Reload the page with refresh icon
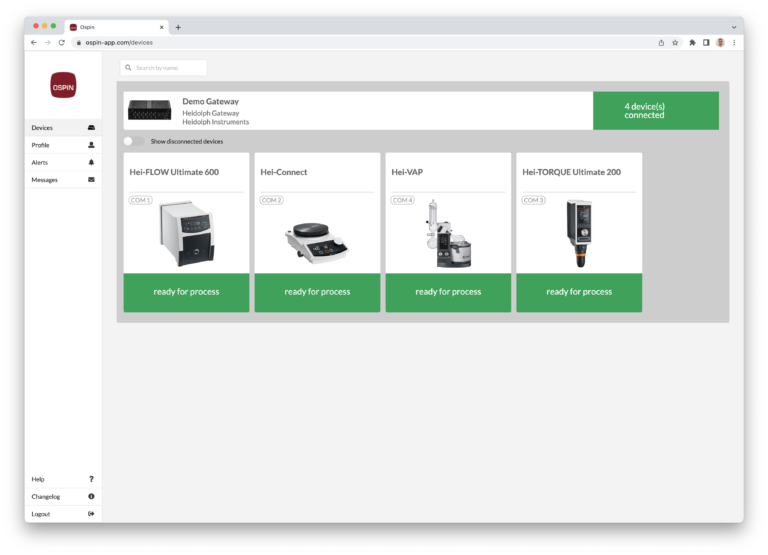The image size is (768, 555). pos(62,43)
